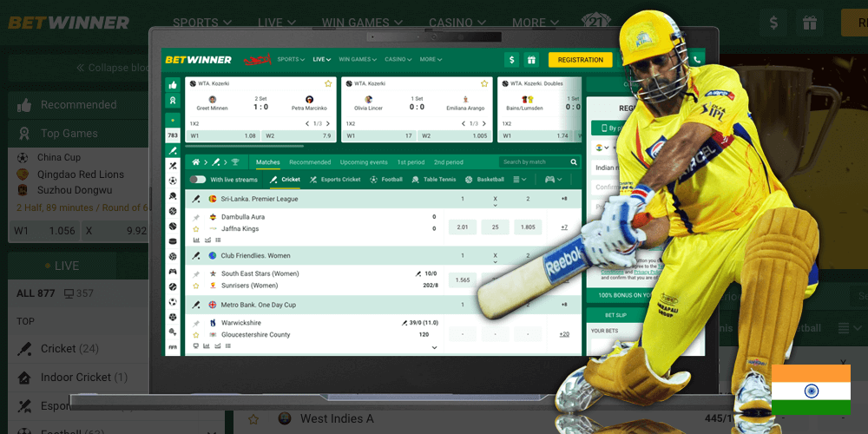Click the BETWINNER logo in the background page

pos(69,23)
